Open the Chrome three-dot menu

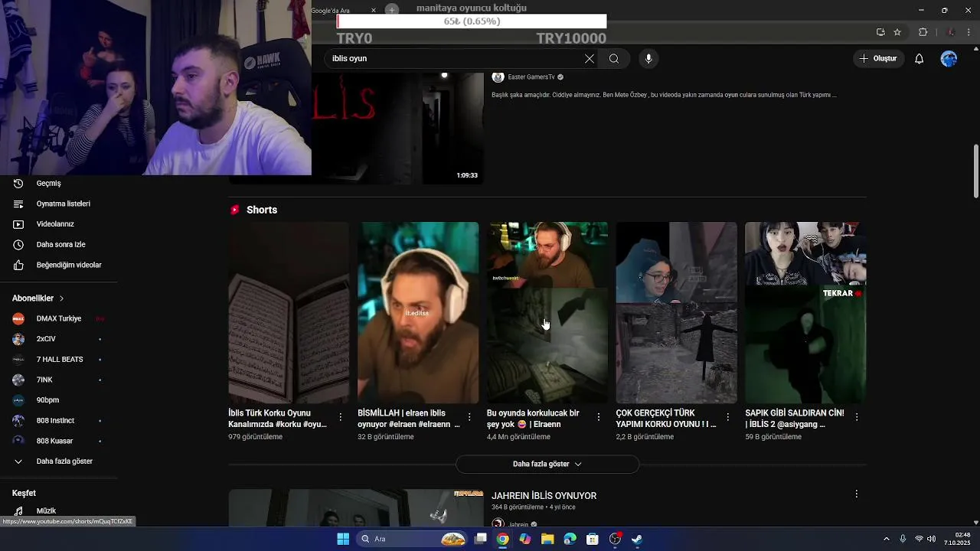[969, 32]
